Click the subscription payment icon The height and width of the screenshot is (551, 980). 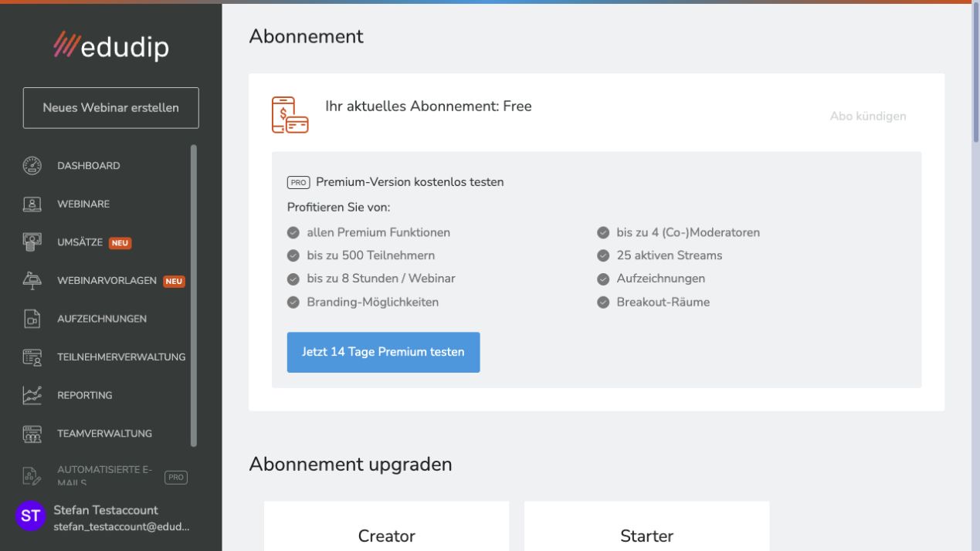pyautogui.click(x=290, y=114)
